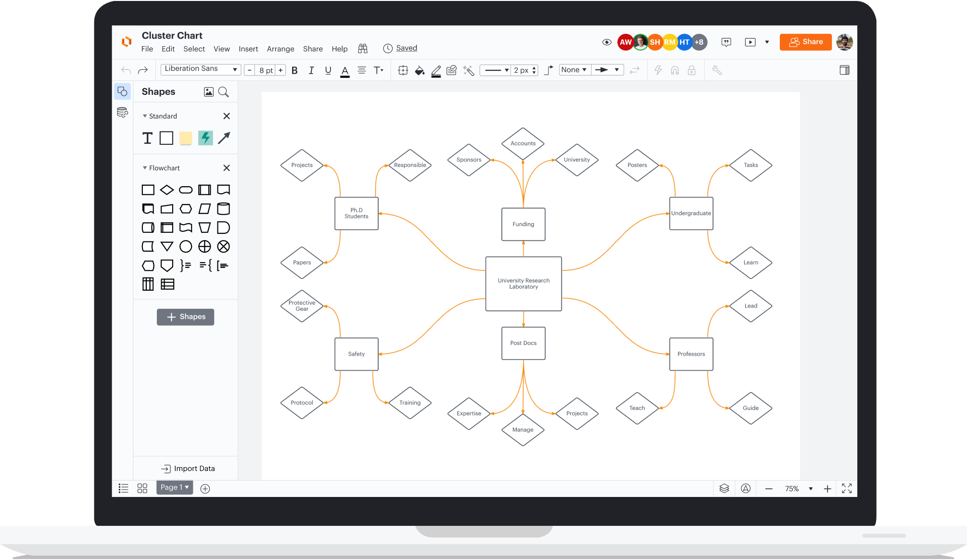Image resolution: width=967 pixels, height=560 pixels.
Task: Open the shape search in the Shapes panel
Action: click(x=223, y=91)
